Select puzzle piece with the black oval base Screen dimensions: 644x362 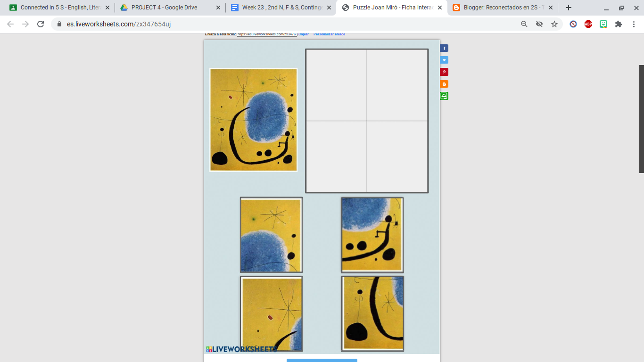(x=372, y=314)
